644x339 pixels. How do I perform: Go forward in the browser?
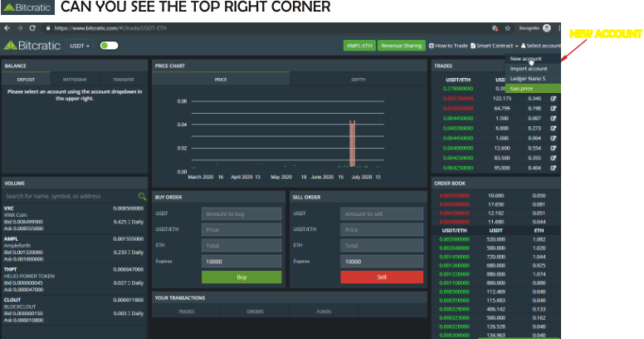pyautogui.click(x=20, y=28)
